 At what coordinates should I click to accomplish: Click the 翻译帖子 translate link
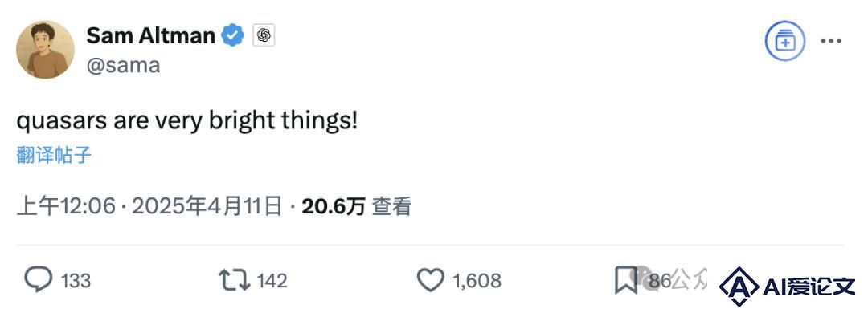54,156
